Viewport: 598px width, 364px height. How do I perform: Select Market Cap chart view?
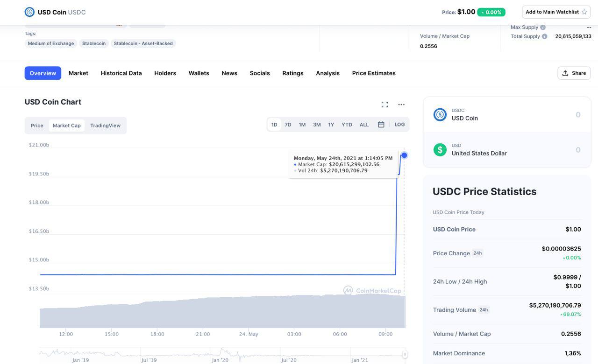pyautogui.click(x=67, y=126)
